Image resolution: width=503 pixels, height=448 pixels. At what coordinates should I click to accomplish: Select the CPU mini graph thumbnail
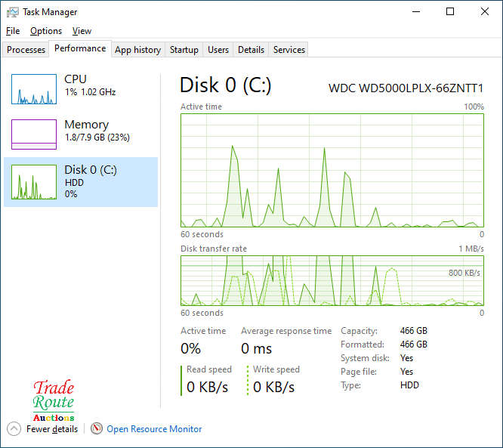[34, 89]
